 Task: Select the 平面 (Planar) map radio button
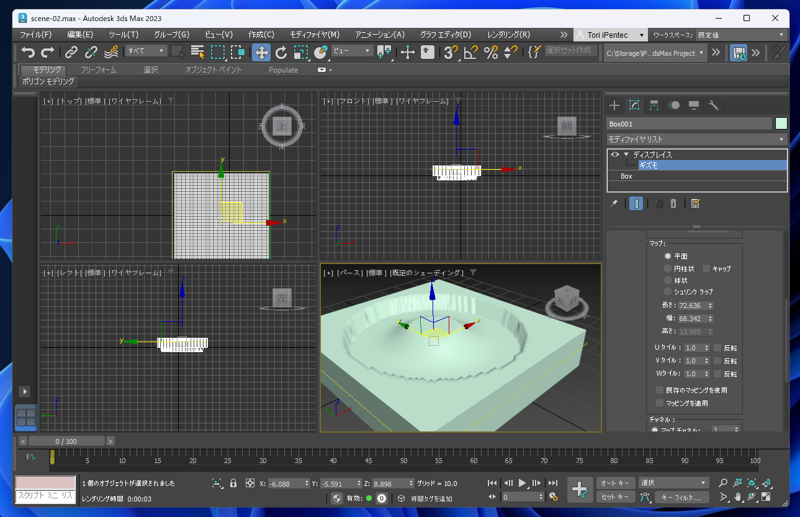click(667, 256)
